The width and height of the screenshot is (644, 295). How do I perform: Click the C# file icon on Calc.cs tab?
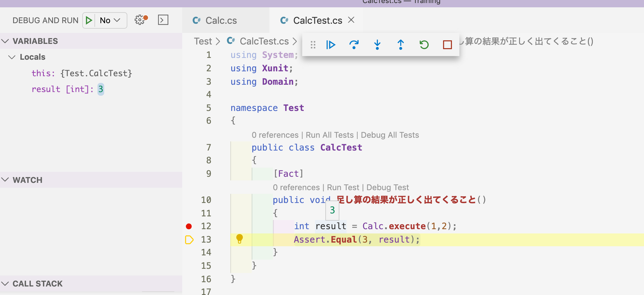click(196, 20)
